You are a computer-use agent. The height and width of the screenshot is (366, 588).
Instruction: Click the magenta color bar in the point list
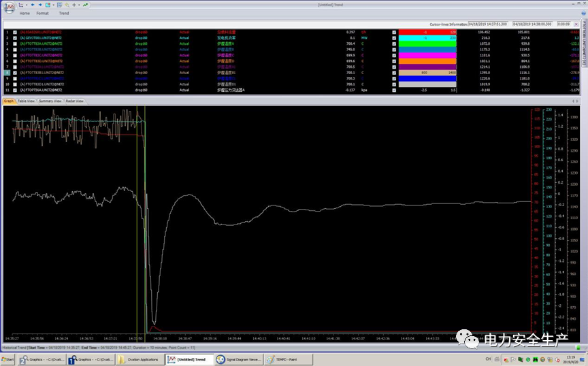pos(427,55)
